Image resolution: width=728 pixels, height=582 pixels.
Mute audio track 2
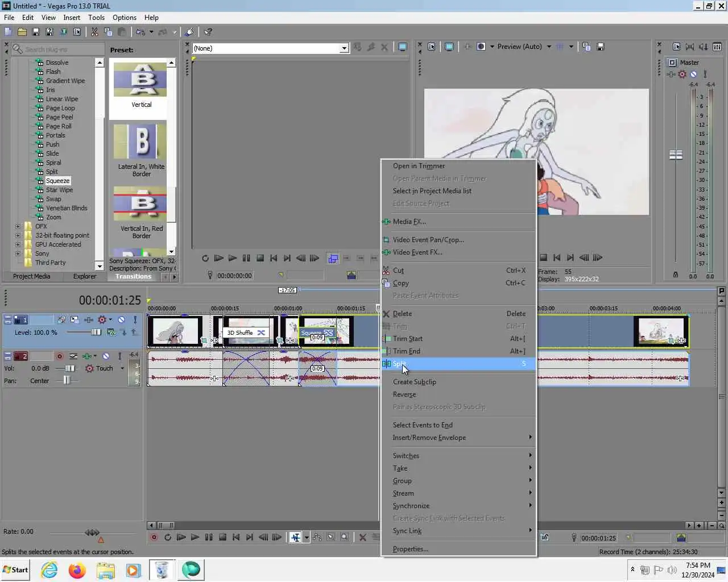point(106,356)
